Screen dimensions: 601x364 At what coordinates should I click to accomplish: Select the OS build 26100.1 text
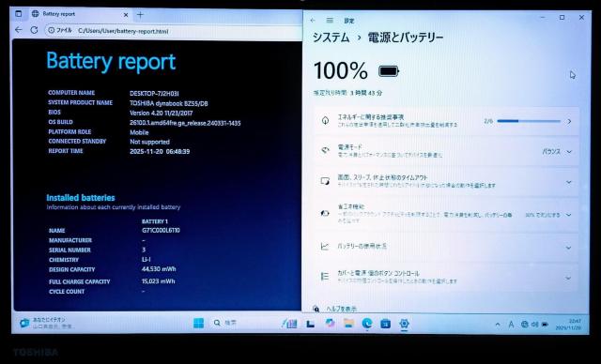[185, 123]
